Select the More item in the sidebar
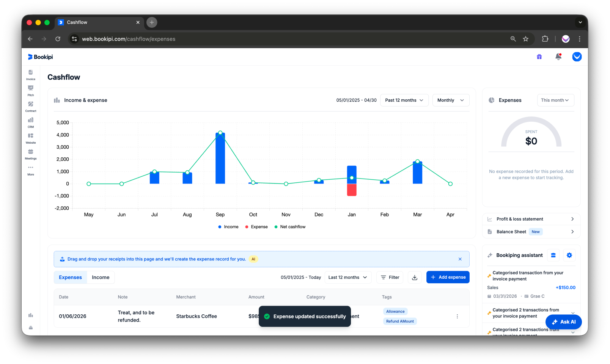The height and width of the screenshot is (364, 610). (30, 170)
